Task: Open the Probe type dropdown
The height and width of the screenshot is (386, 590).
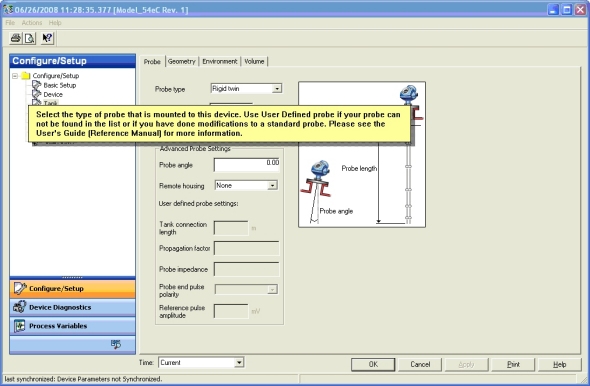Action: (x=277, y=88)
